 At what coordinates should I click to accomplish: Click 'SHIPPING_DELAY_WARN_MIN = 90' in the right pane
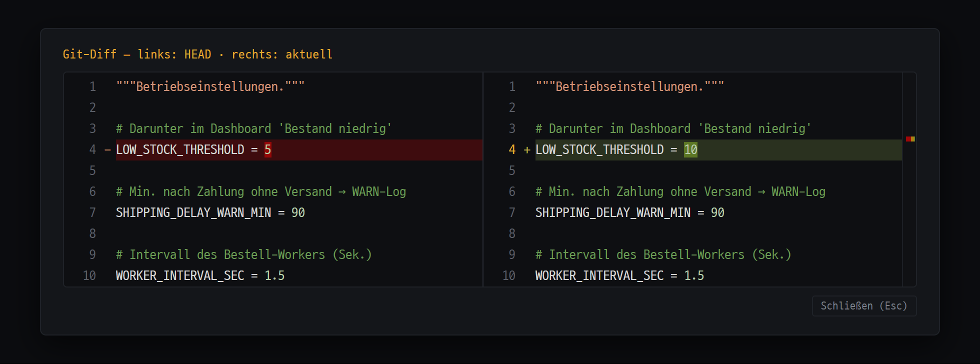click(x=630, y=212)
